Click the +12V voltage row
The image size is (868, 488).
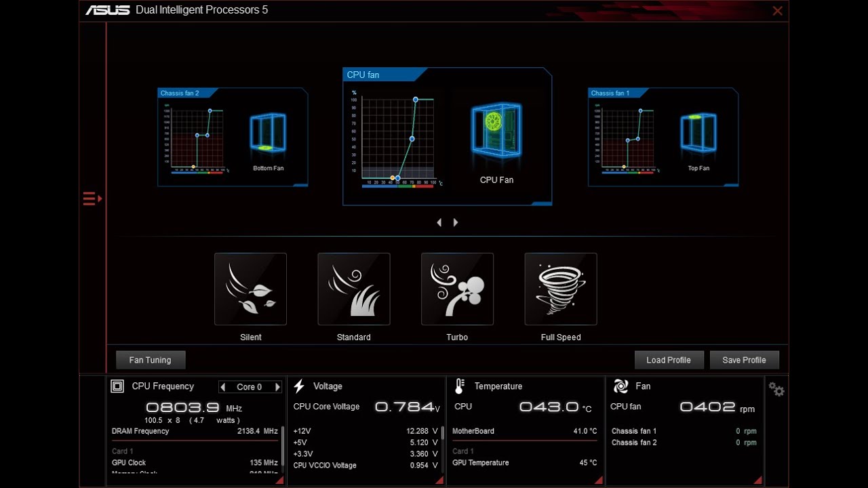click(x=366, y=431)
